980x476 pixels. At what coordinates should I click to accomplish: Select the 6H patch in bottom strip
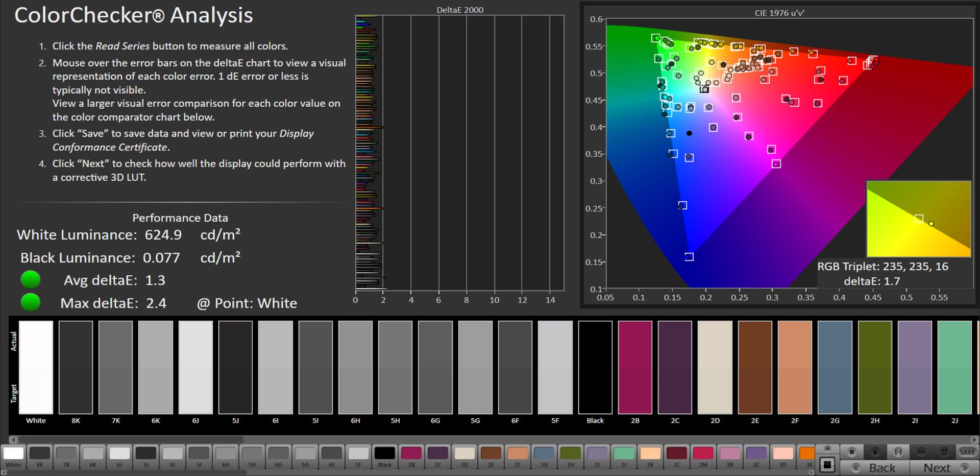pyautogui.click(x=226, y=457)
